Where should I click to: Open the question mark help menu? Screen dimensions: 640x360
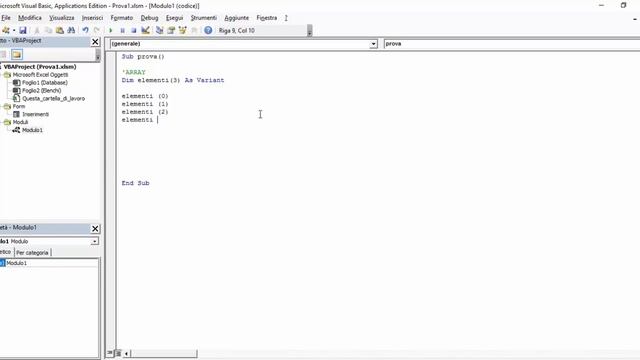[286, 18]
